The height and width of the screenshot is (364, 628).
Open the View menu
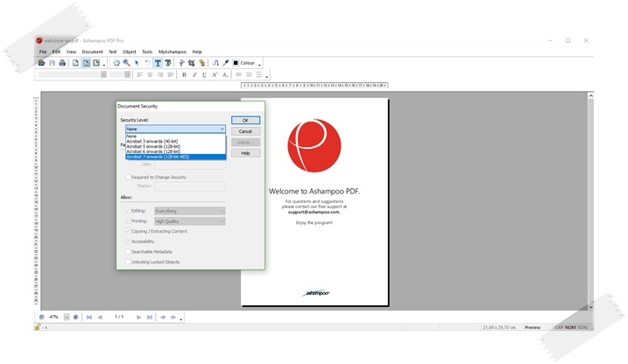pyautogui.click(x=71, y=52)
